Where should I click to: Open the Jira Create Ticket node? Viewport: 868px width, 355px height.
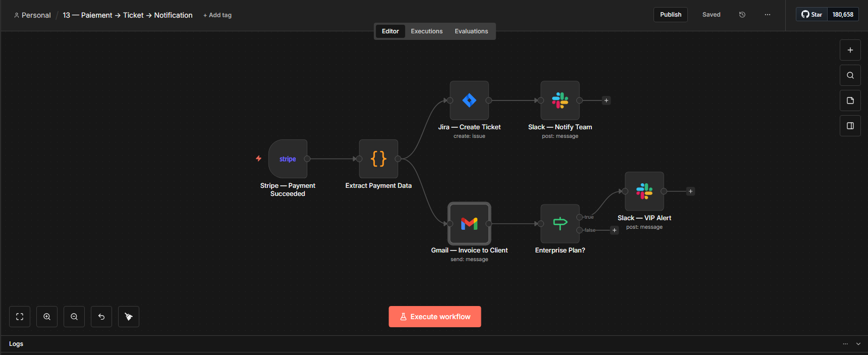[x=469, y=100]
